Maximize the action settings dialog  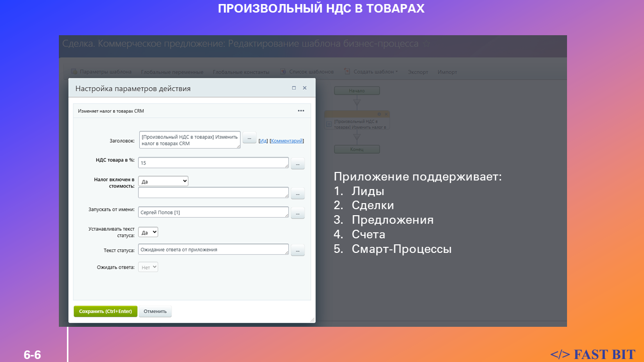(294, 88)
